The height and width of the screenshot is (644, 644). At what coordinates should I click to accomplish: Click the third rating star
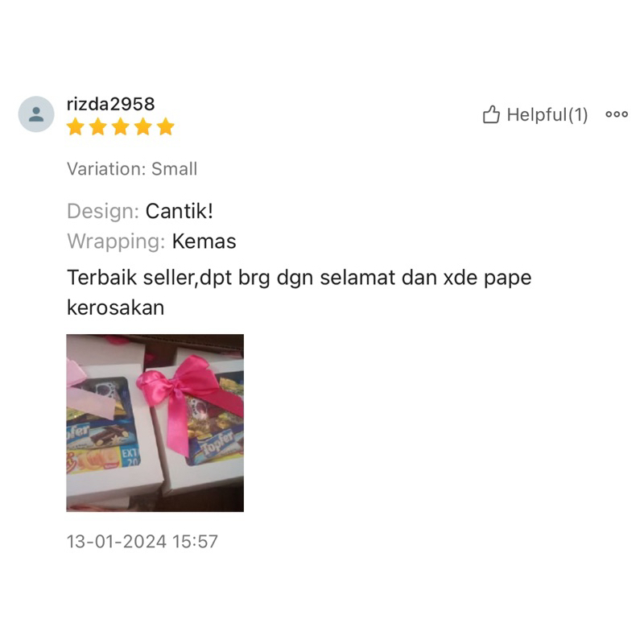[x=121, y=126]
